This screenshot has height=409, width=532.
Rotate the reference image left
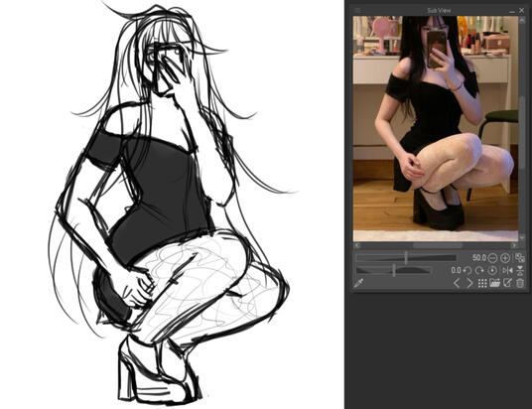coord(467,271)
